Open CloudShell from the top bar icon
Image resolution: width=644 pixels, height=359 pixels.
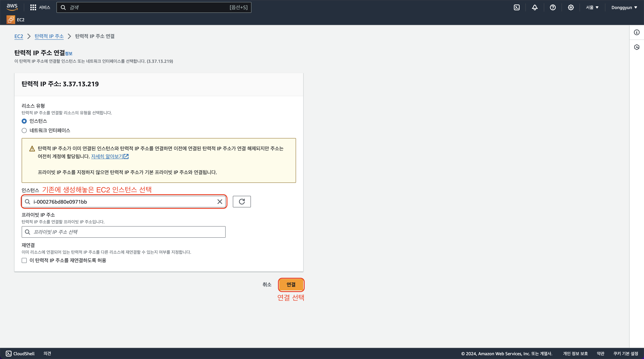pos(517,8)
